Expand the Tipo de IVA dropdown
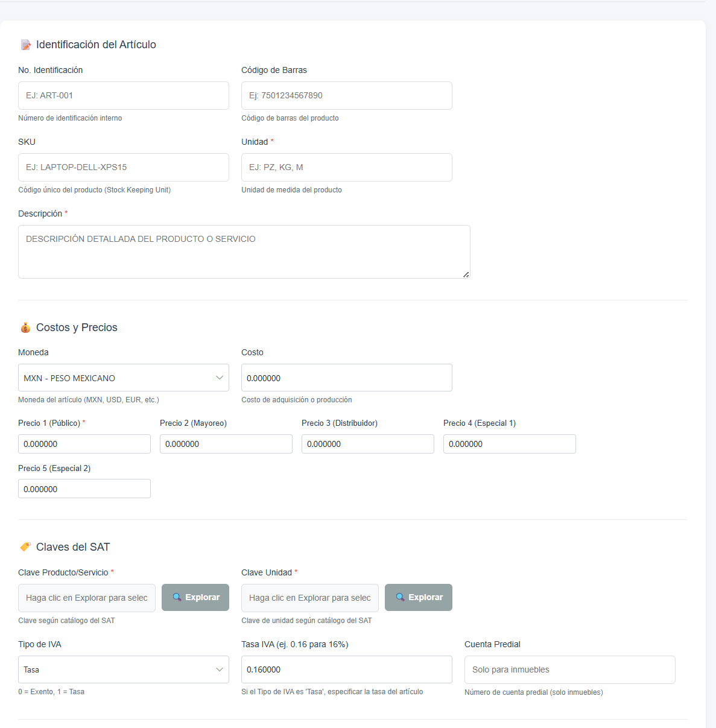This screenshot has height=728, width=716. [124, 669]
